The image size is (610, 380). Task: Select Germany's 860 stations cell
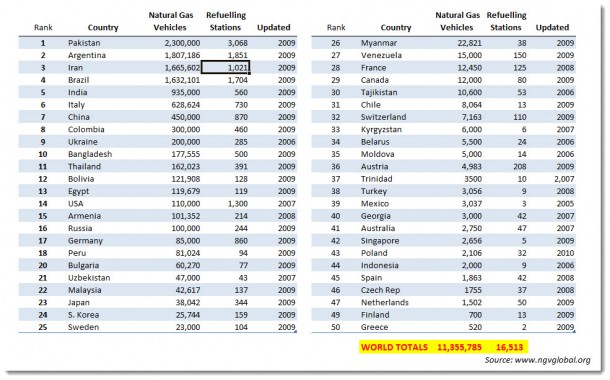pyautogui.click(x=241, y=241)
